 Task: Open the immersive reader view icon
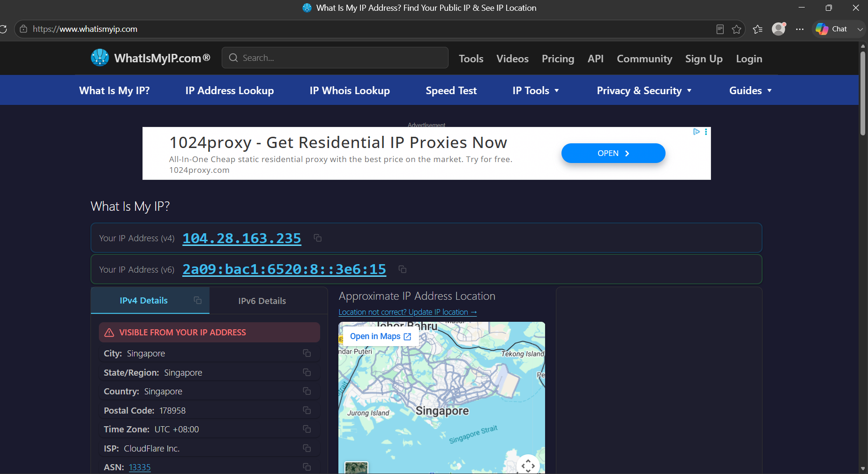point(720,29)
